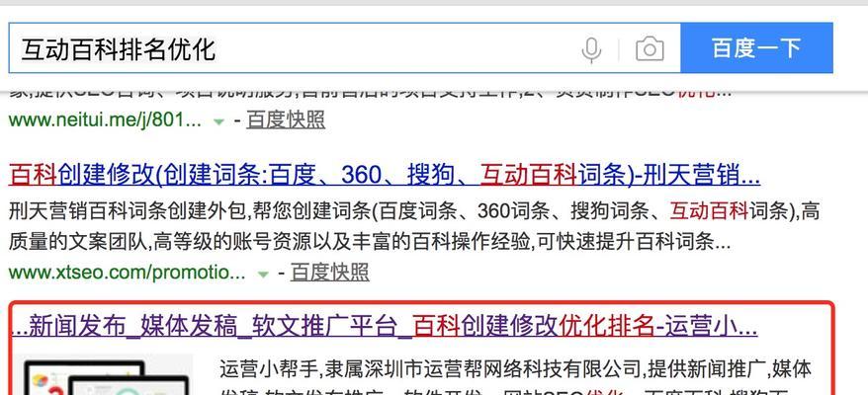Click the microphone voice search icon
Viewport: 868px width, 395px height.
(591, 49)
